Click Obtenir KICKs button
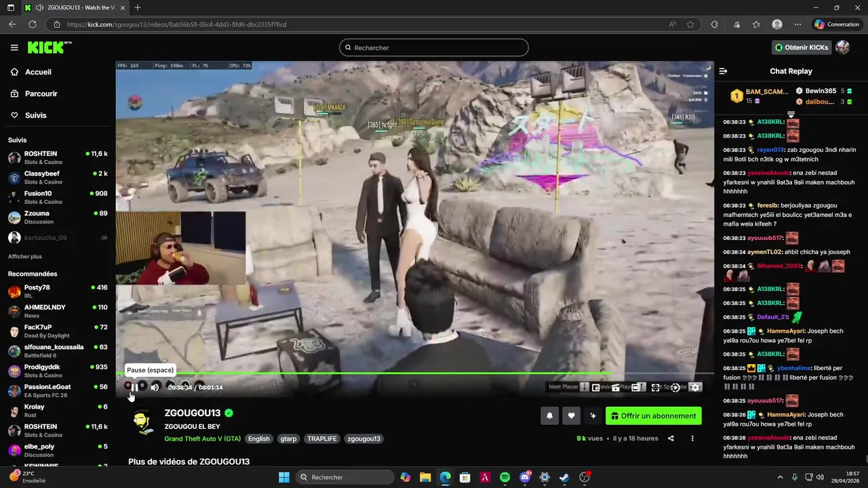868x488 pixels. tap(802, 47)
